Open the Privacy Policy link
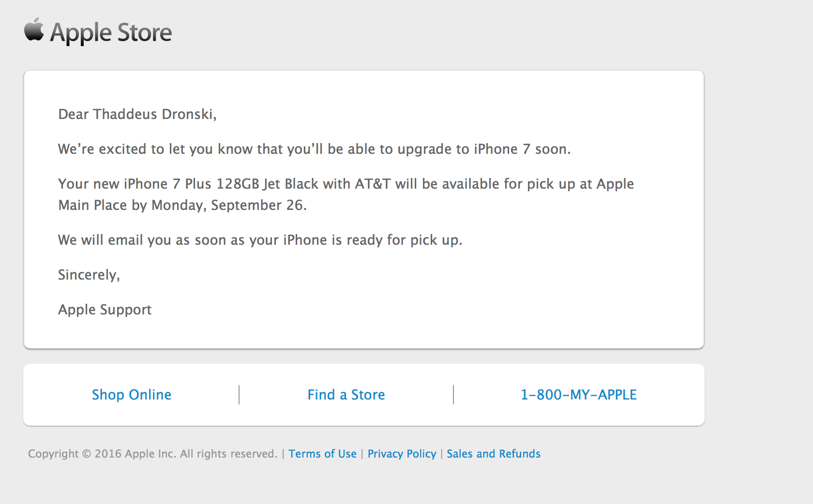The width and height of the screenshot is (813, 504). [x=402, y=454]
